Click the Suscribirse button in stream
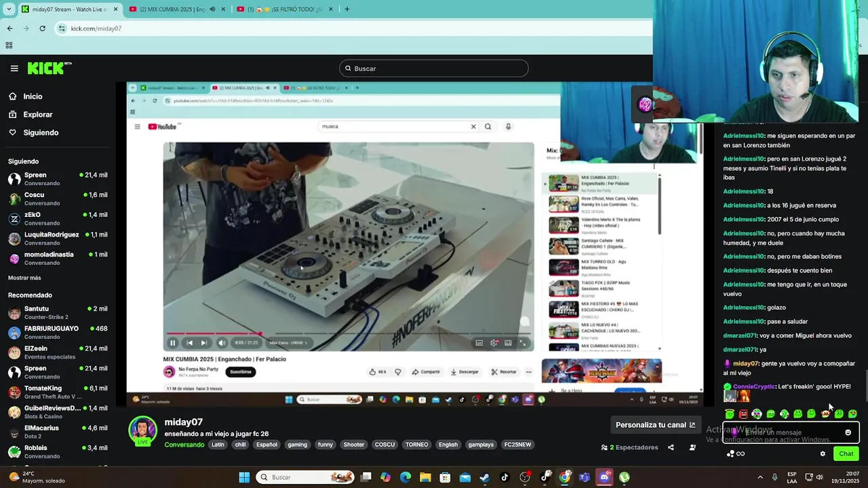The width and height of the screenshot is (868, 488). (x=241, y=371)
